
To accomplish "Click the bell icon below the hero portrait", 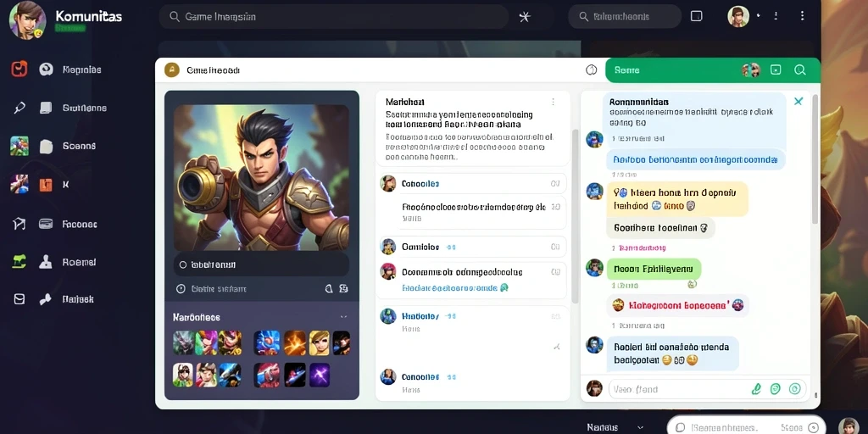I will [x=328, y=288].
